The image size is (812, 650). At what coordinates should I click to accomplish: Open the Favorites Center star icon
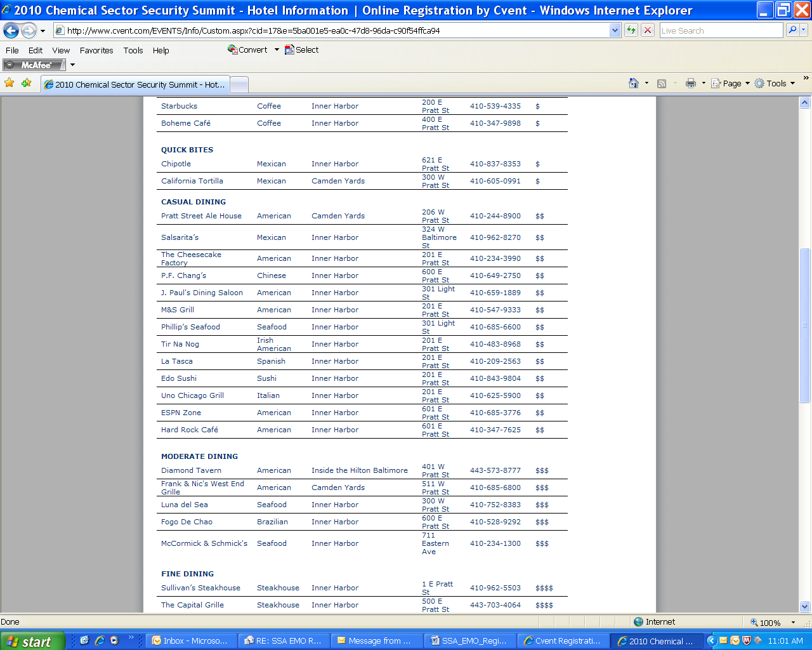click(x=10, y=83)
